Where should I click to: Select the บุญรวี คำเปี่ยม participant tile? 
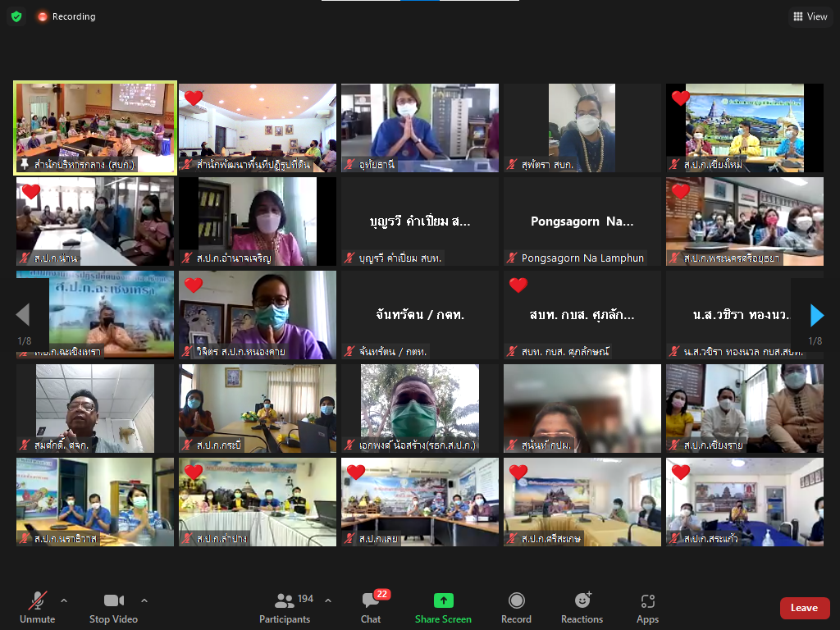[420, 221]
